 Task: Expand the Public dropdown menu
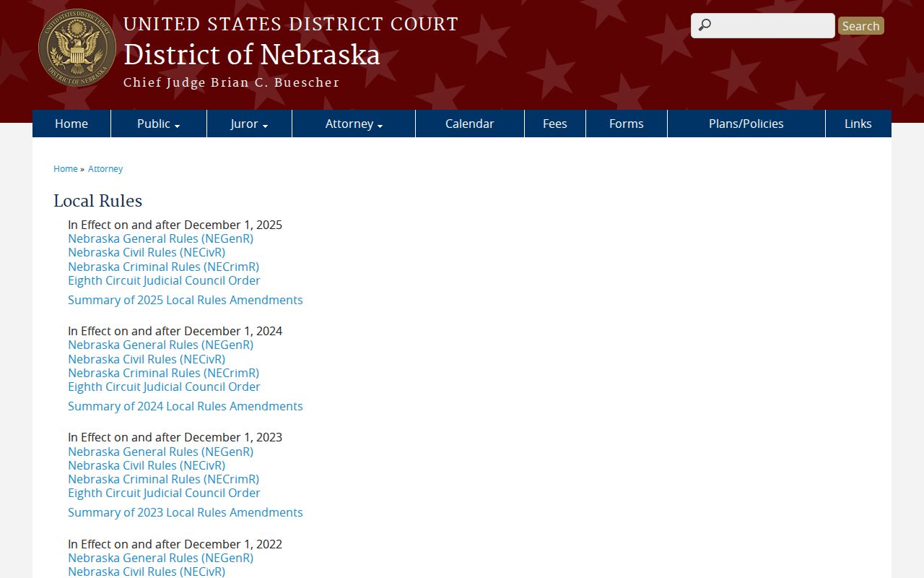pos(159,124)
